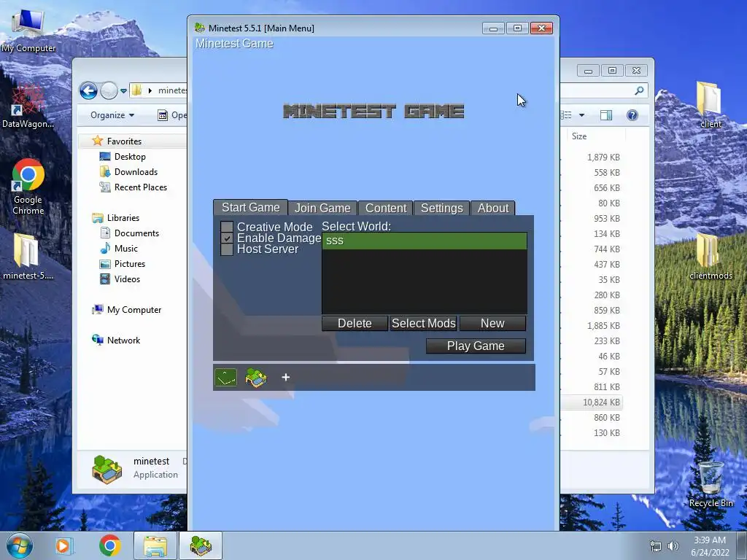Open the Windows Start menu
747x560 pixels.
(20, 545)
